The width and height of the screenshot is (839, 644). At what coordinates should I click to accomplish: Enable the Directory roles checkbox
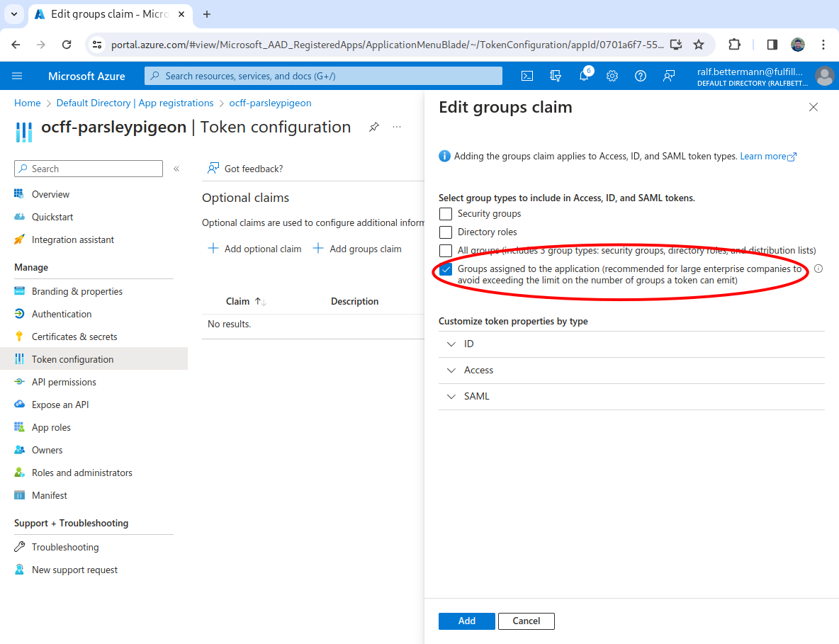[x=446, y=232]
